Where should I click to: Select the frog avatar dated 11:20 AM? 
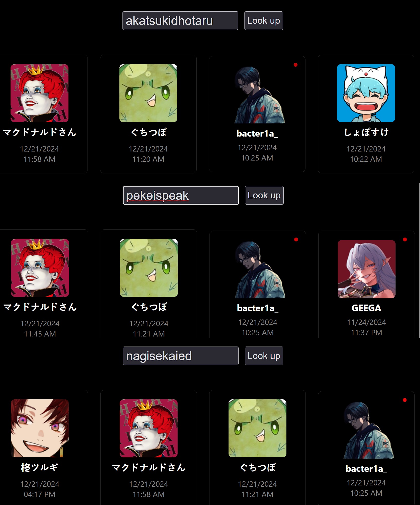coord(148,93)
